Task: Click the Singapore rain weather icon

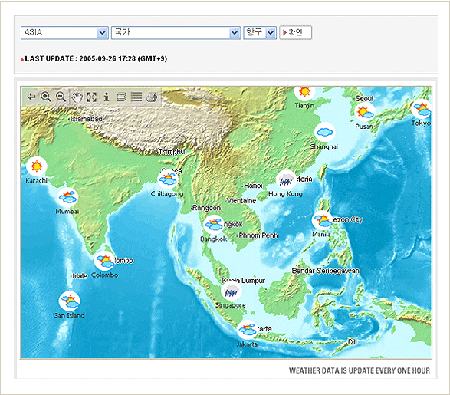Action: pos(231,292)
